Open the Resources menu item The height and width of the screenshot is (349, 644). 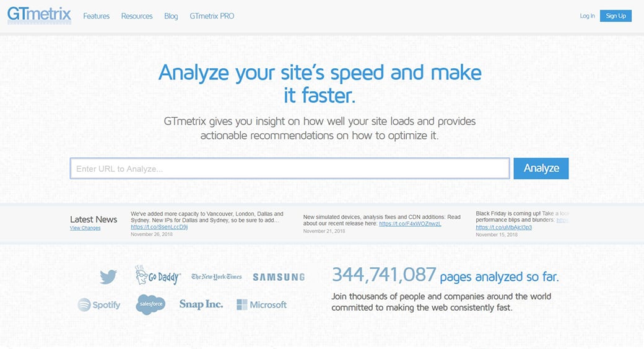[x=137, y=16]
